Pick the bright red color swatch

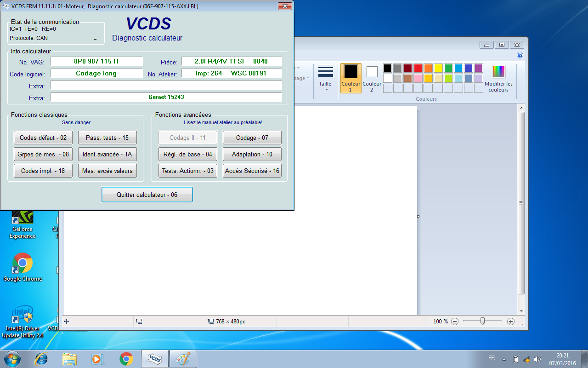(418, 68)
